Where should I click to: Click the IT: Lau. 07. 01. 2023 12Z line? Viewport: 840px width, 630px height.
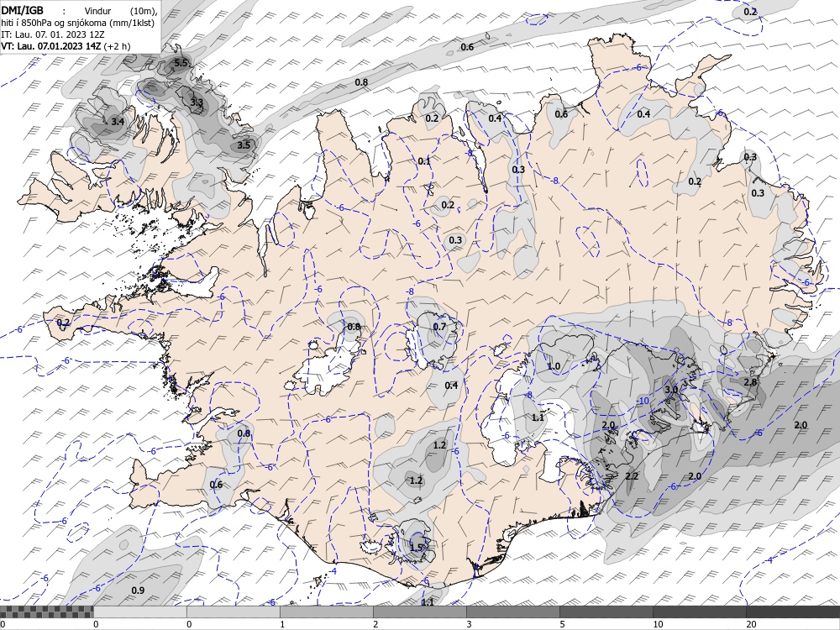pos(52,34)
